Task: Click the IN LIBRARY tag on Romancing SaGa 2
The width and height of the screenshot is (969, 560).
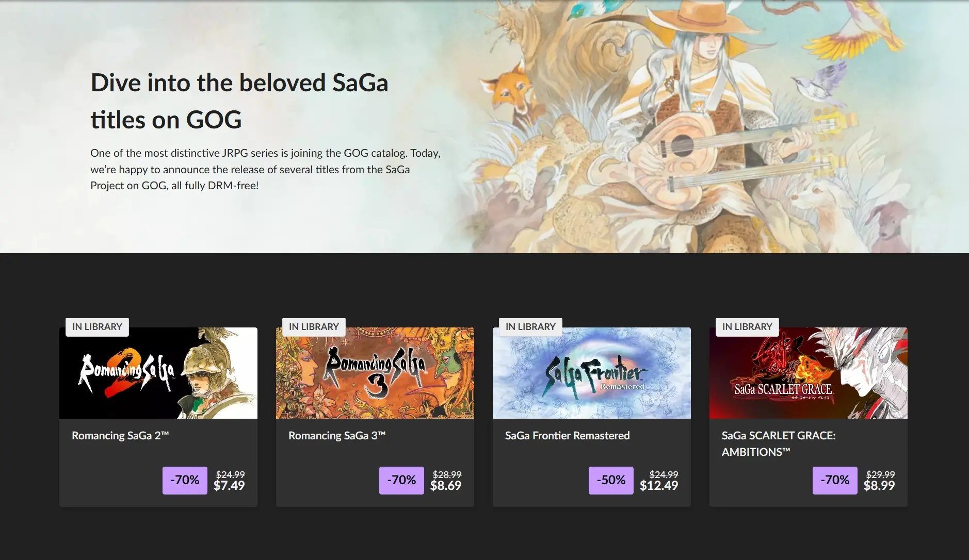Action: 97,327
